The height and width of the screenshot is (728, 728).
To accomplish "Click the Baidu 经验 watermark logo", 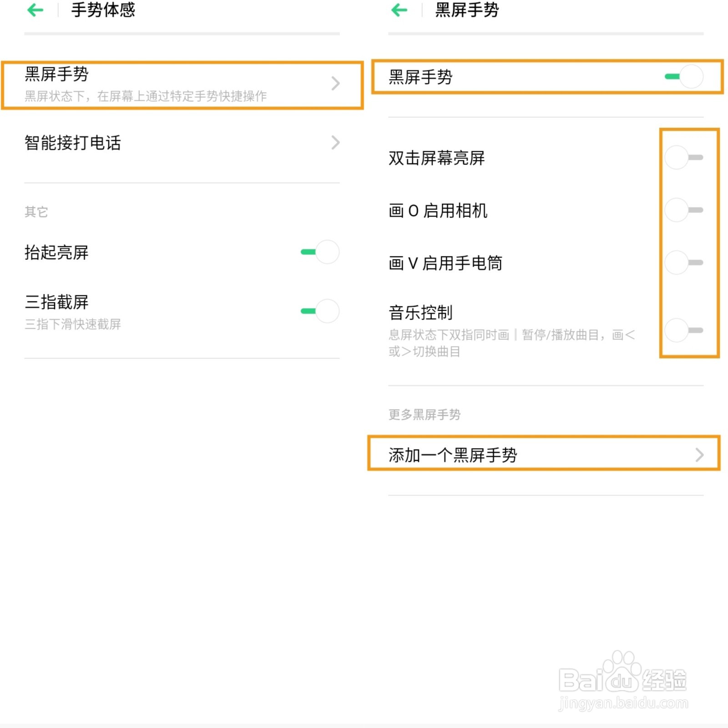I will pos(622,680).
